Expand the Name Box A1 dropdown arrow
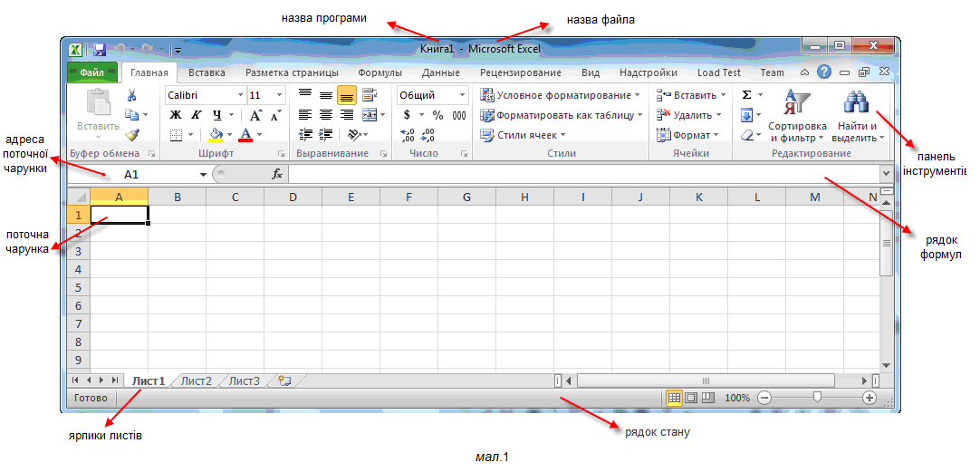Image resolution: width=980 pixels, height=472 pixels. (203, 175)
